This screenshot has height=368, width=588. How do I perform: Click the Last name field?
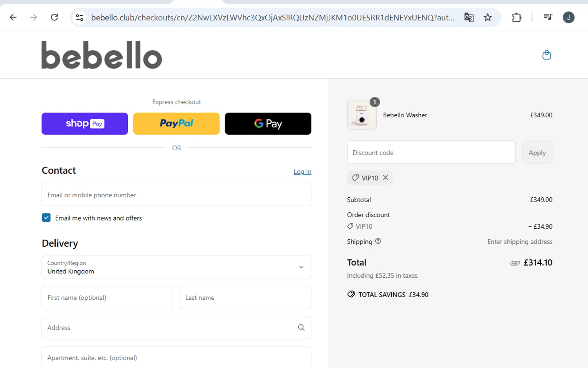click(x=245, y=297)
